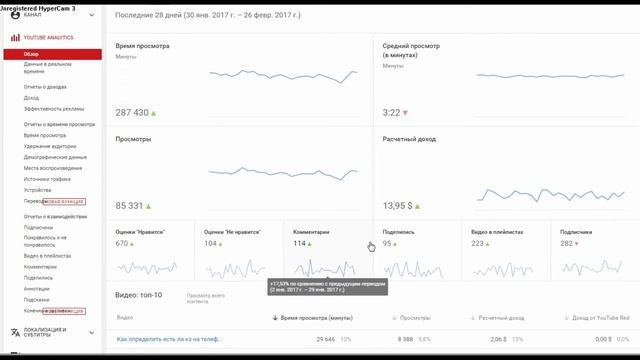640x360 pixels.
Task: Open Источники трафика report
Action: (x=47, y=179)
